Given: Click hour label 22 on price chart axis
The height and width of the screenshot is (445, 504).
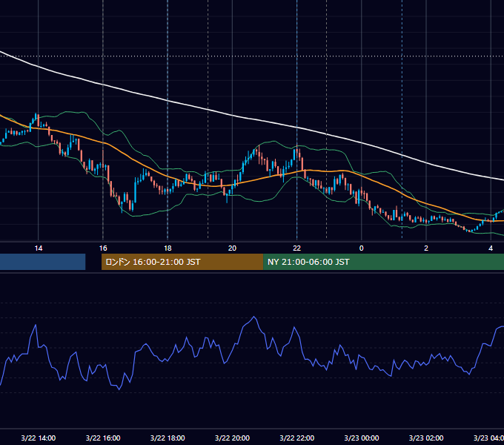Looking at the screenshot, I should click(x=296, y=248).
